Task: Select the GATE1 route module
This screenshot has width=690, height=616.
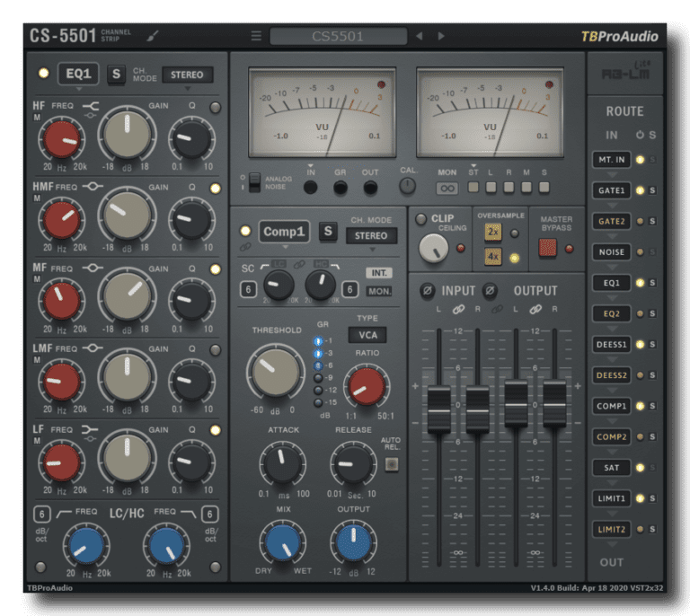Action: pos(611,190)
